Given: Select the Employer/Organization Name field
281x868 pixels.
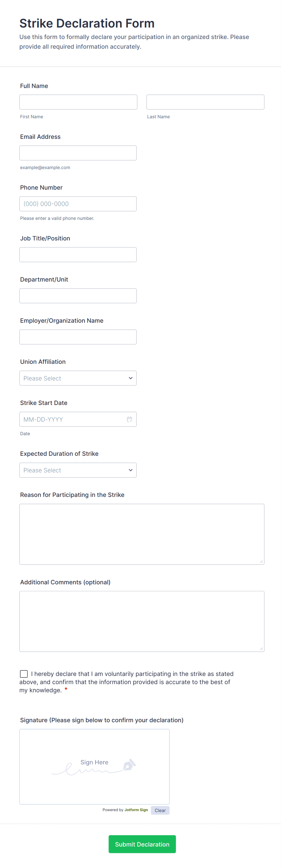Looking at the screenshot, I should point(78,337).
